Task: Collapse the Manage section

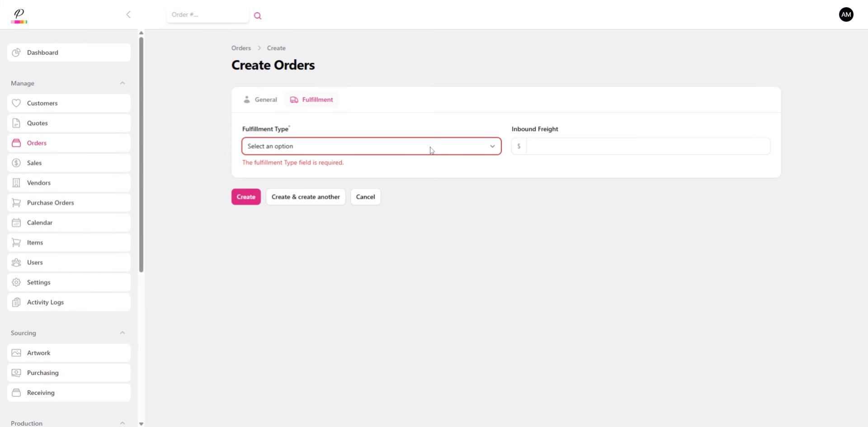Action: point(123,83)
